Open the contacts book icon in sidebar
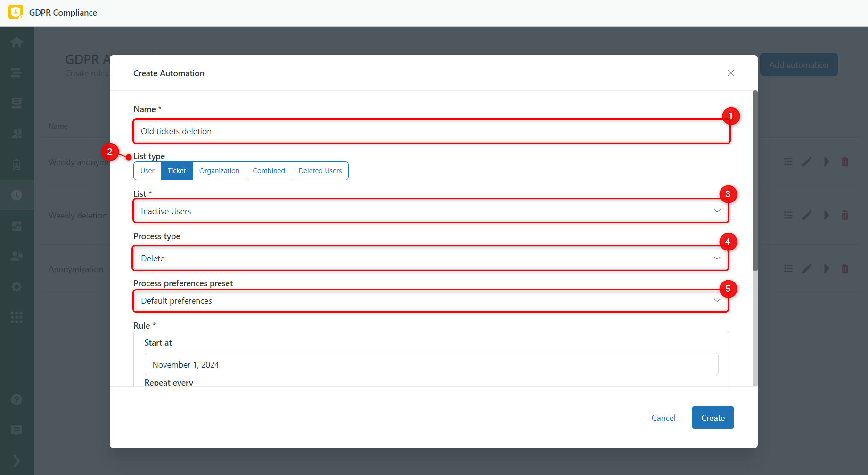This screenshot has width=868, height=475. click(16, 134)
